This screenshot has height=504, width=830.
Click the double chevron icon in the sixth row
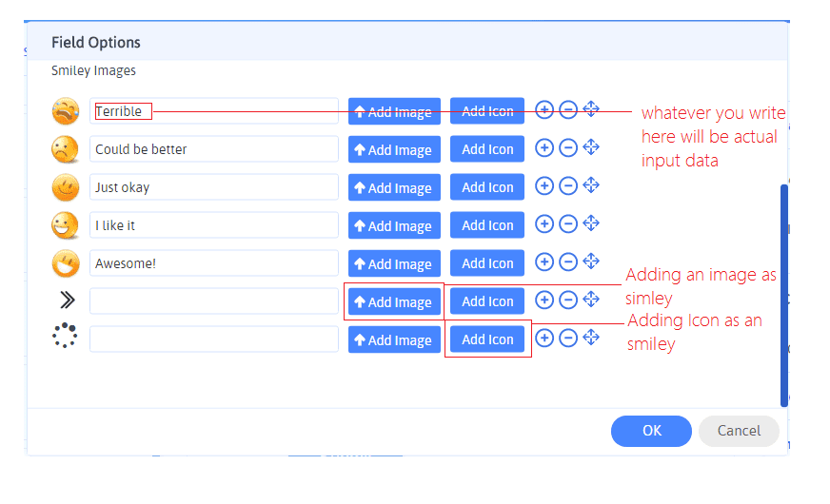(x=66, y=300)
